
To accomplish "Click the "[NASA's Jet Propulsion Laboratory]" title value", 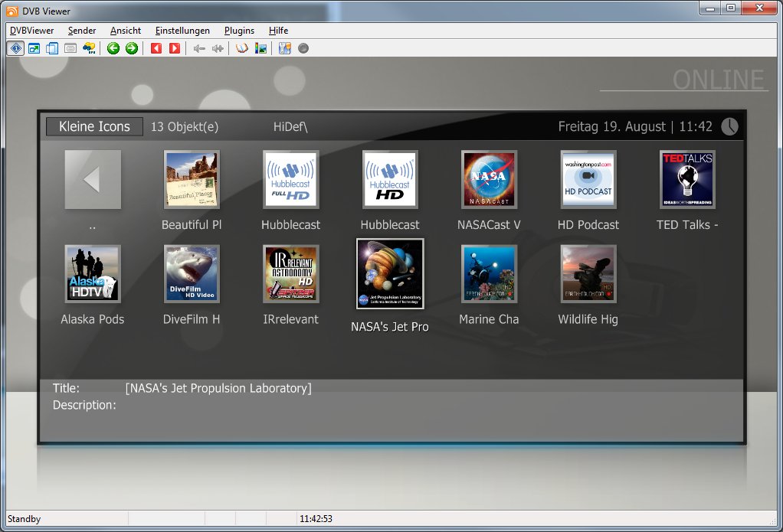I will click(x=218, y=388).
